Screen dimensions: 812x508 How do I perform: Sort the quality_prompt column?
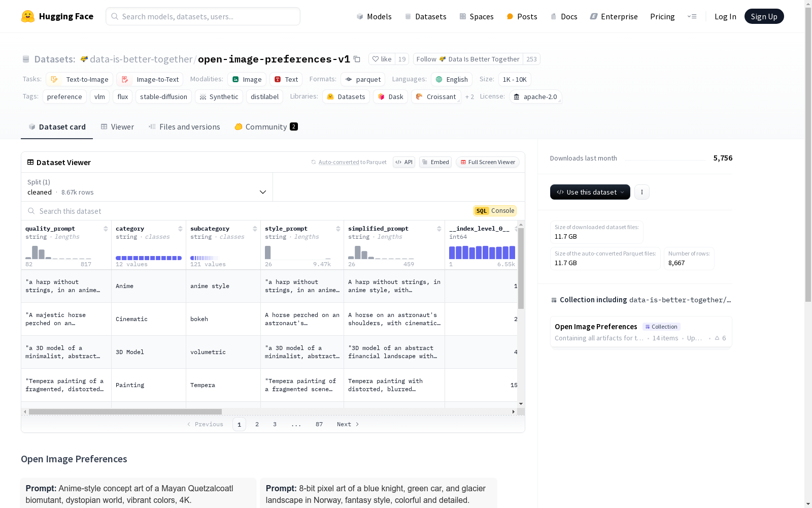tap(106, 229)
